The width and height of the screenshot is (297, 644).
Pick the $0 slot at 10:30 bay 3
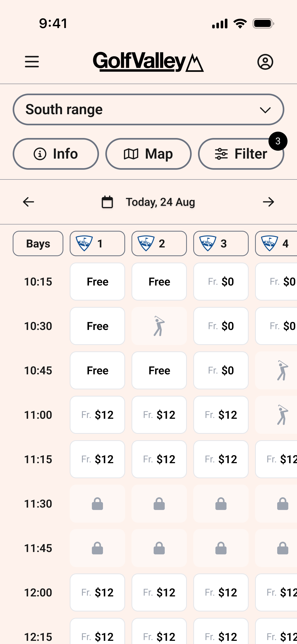[221, 326]
